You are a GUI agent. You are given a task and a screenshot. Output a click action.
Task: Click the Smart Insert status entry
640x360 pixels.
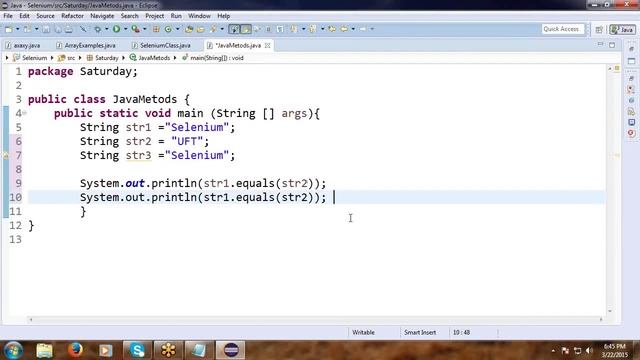click(420, 332)
